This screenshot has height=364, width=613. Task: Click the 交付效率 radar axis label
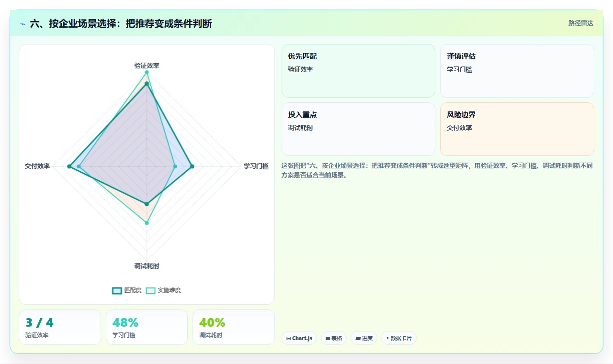point(37,166)
